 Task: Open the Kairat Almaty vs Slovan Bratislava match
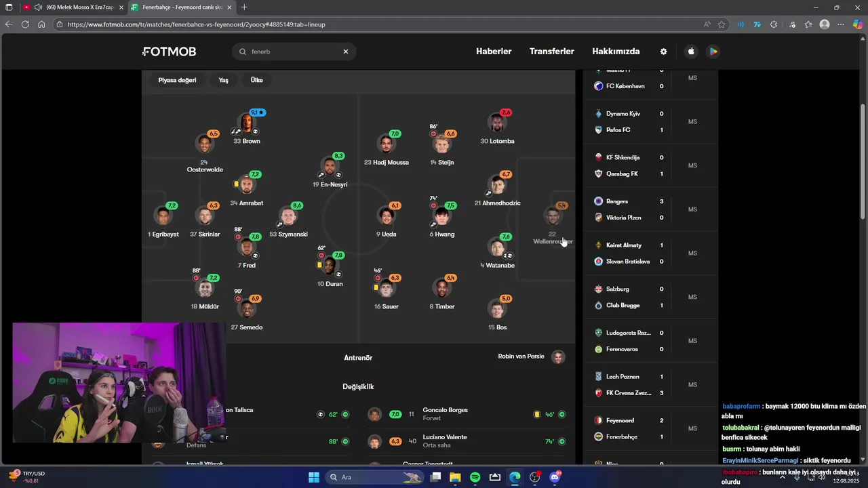click(650, 253)
